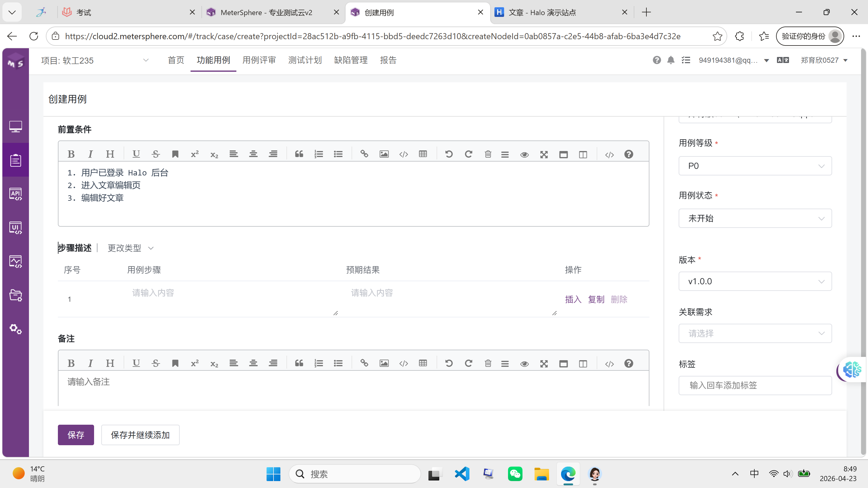The image size is (868, 488).
Task: Click the purple 保存 button
Action: (x=75, y=435)
